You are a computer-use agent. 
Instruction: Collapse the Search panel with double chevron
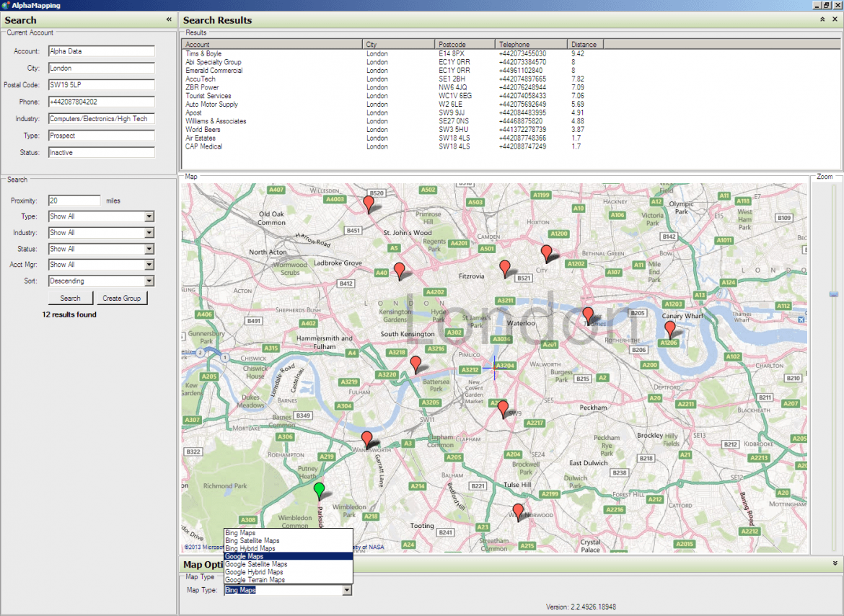tap(169, 19)
